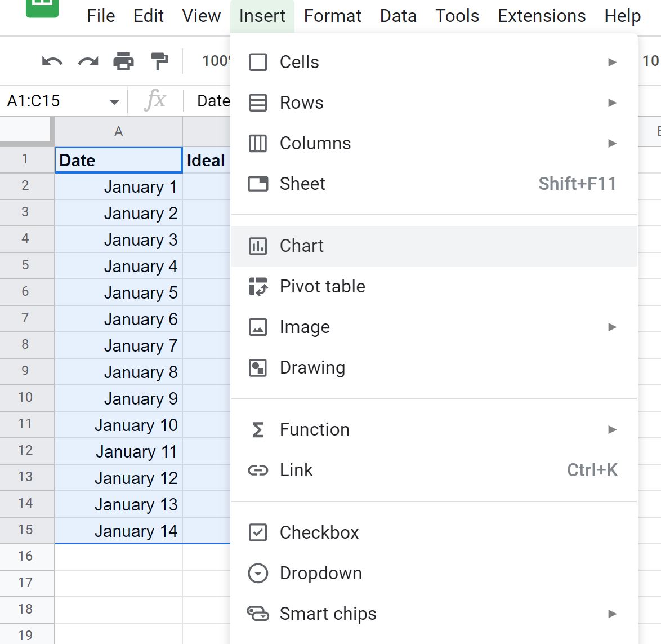Expand the Cells submenu arrow
This screenshot has width=661, height=644.
(x=612, y=63)
